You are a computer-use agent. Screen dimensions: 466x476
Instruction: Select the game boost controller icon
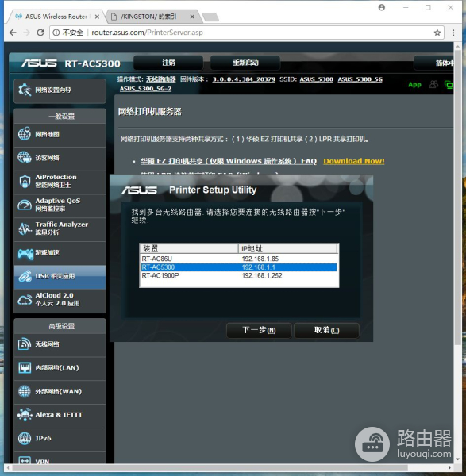25,253
